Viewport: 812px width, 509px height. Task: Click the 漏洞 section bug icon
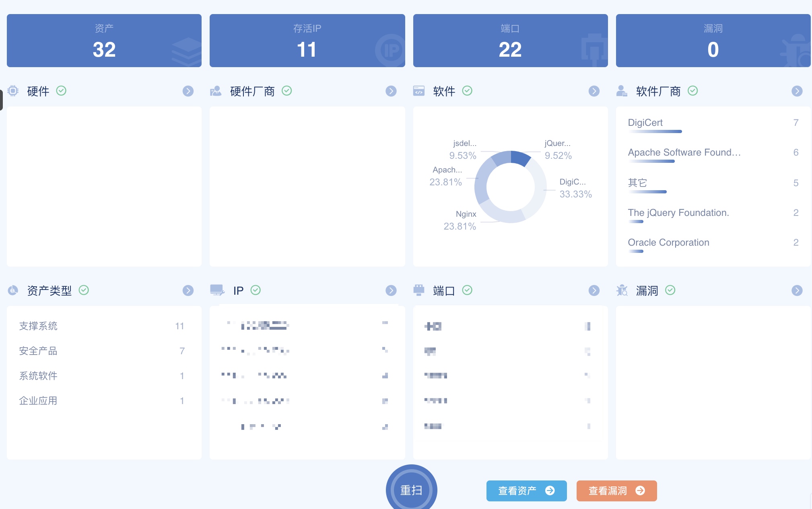pyautogui.click(x=622, y=290)
